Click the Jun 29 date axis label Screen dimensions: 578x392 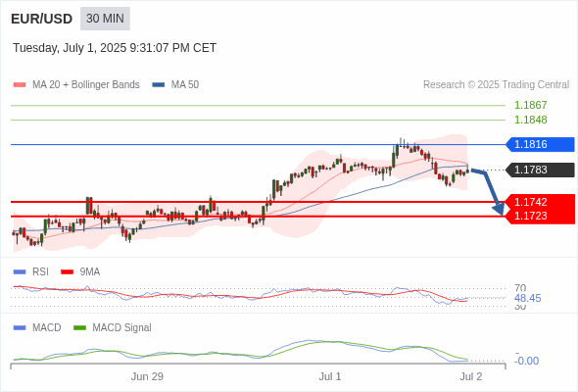[x=147, y=377]
